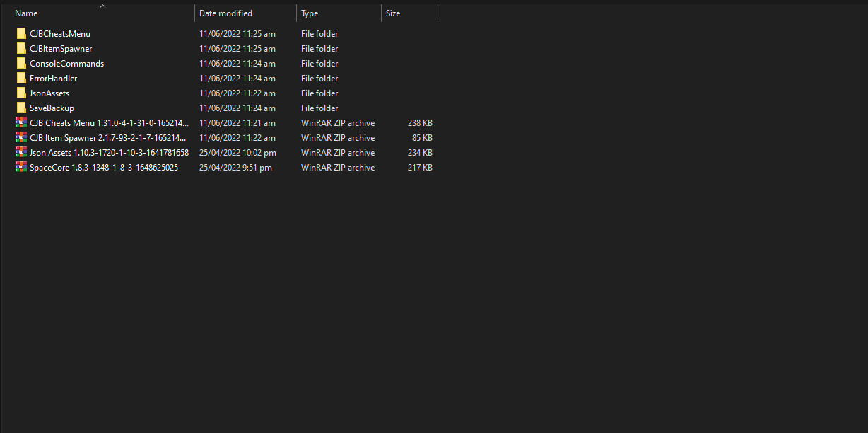This screenshot has height=433, width=868.
Task: Select the Json Assets 1.10.3 archive name
Action: (109, 153)
